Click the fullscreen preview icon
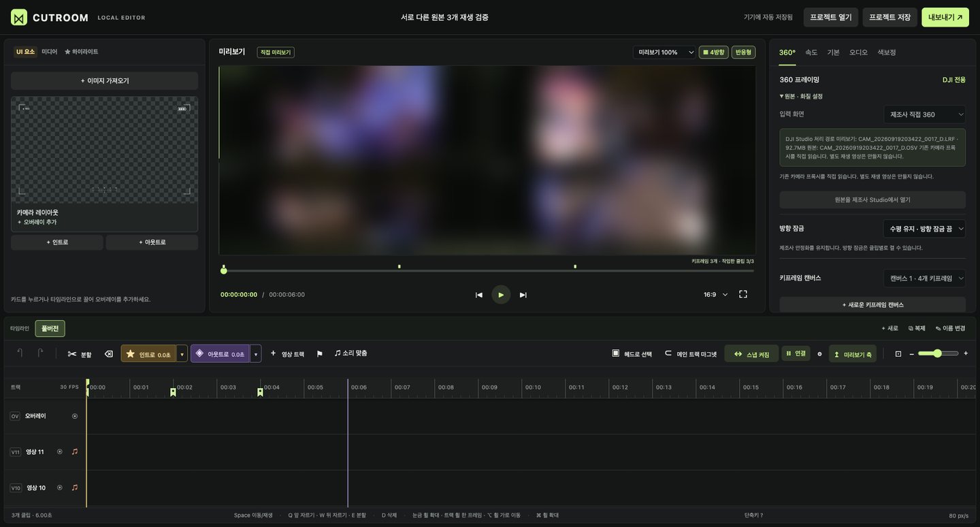This screenshot has height=527, width=980. (743, 294)
